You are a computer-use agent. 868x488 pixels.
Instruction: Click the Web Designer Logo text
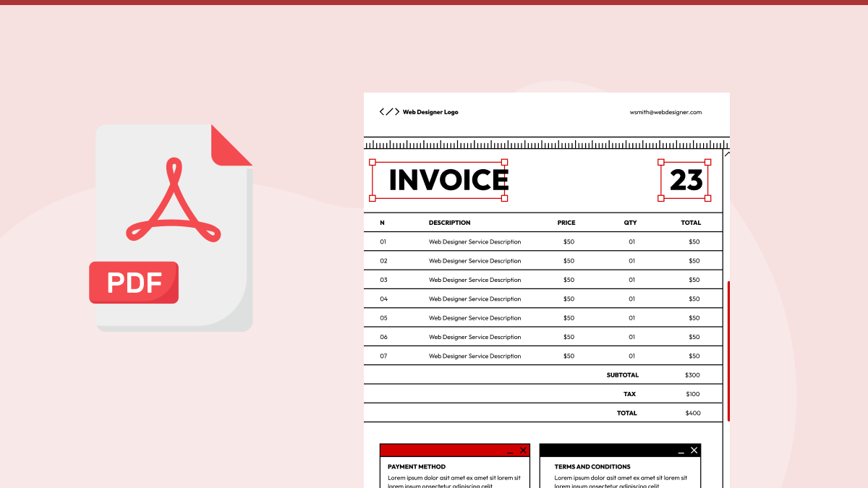430,112
